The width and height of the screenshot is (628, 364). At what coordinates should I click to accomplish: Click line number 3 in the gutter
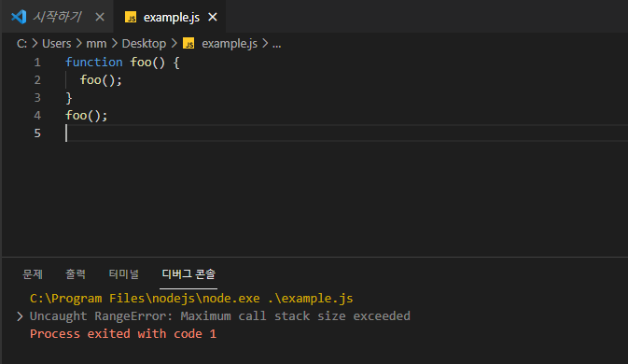(x=37, y=98)
